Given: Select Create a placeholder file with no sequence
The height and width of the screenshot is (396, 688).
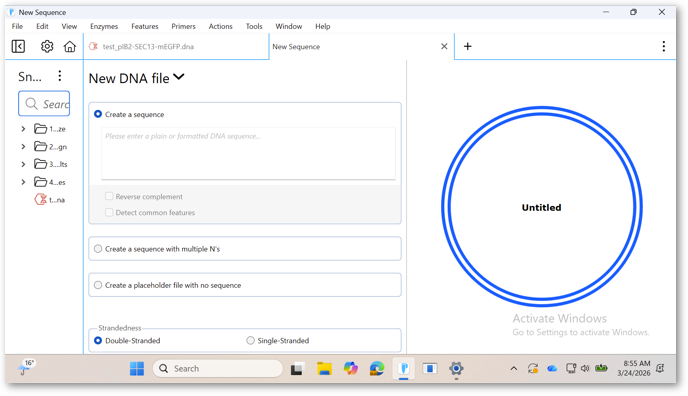Looking at the screenshot, I should 98,285.
